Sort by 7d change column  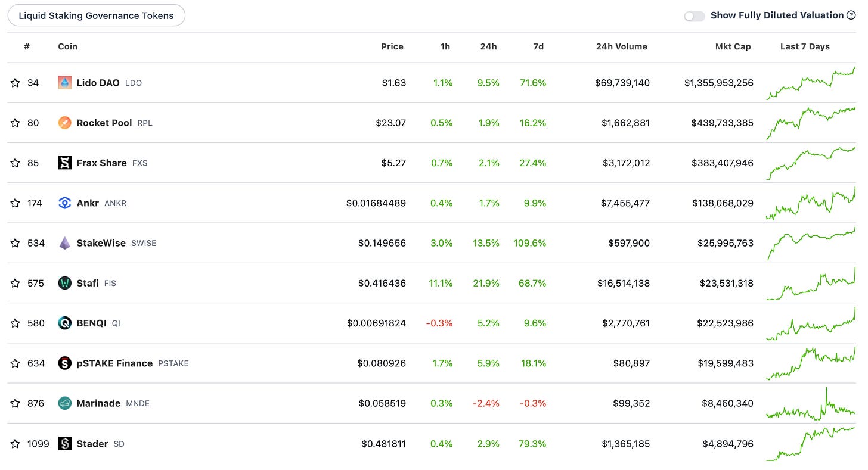pos(538,46)
